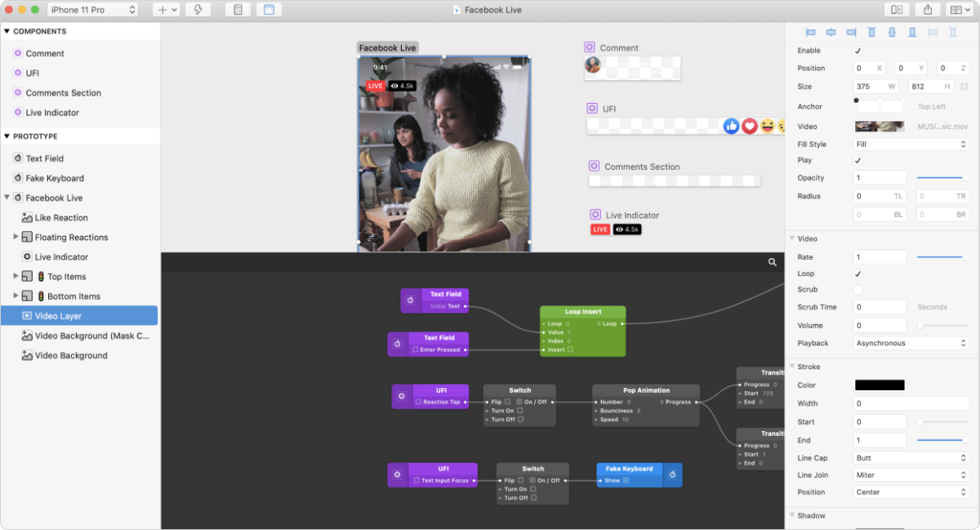The width and height of the screenshot is (980, 530).
Task: Open the Playback Asynchronous dropdown
Action: [911, 343]
